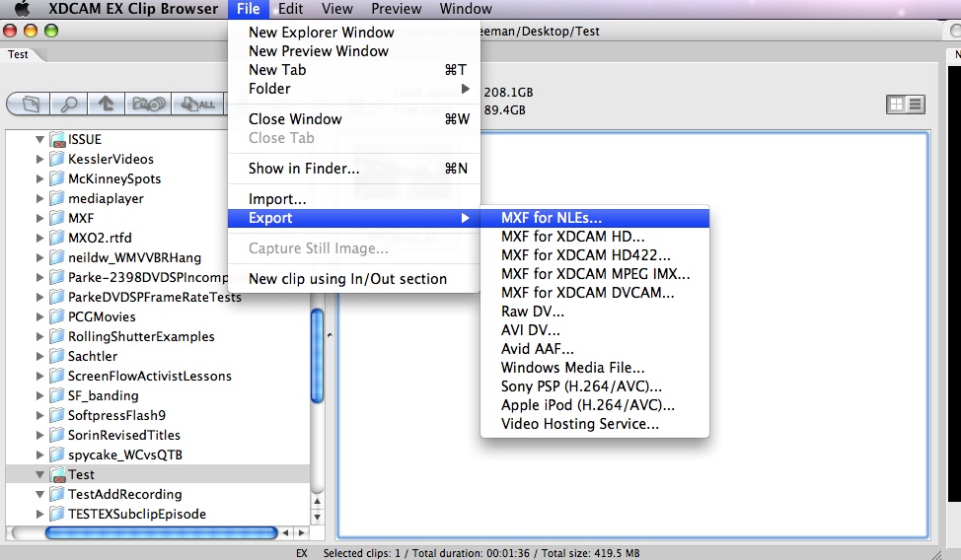Expand the McKinneySpots folder

39,178
